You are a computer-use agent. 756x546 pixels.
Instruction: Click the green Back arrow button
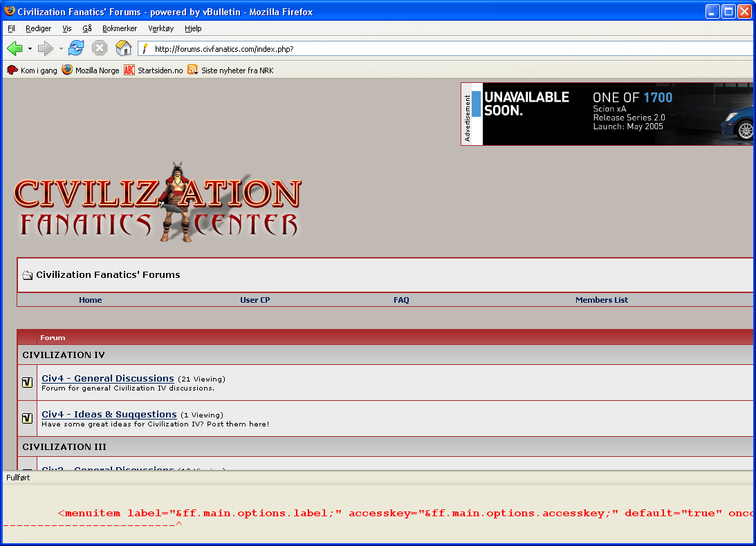tap(15, 48)
